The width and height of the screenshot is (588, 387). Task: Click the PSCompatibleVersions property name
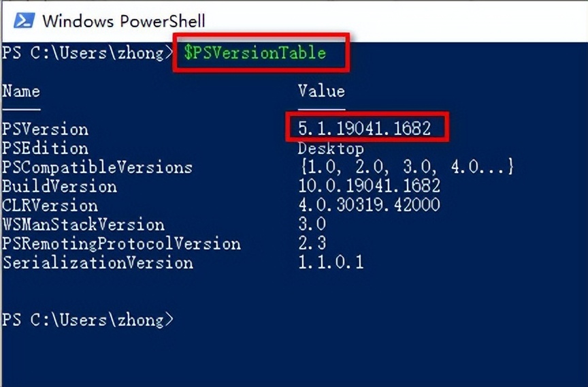tap(97, 167)
